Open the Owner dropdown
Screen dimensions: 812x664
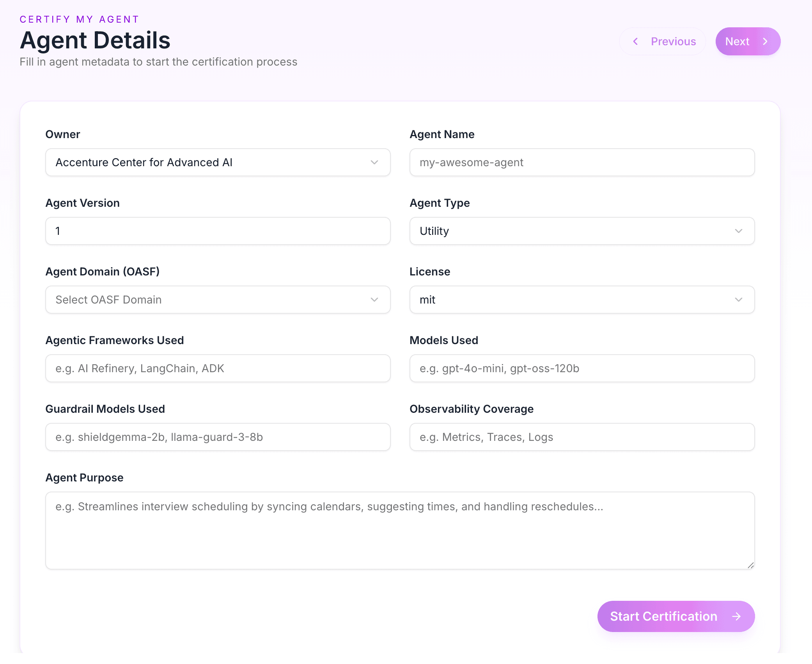click(x=218, y=162)
